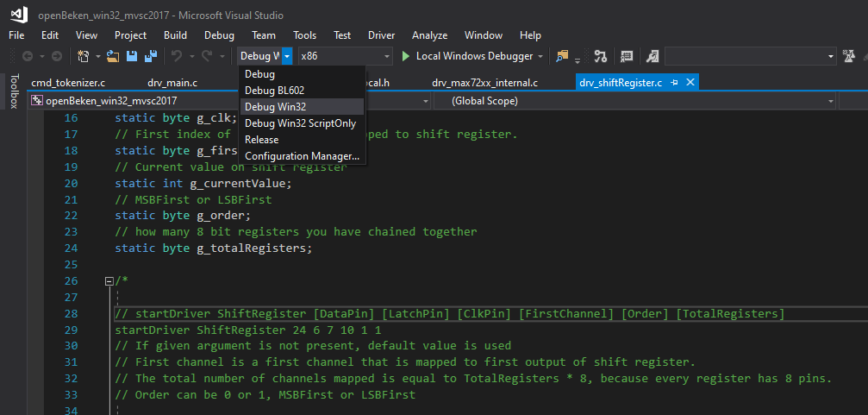
Task: Open the Undo history dropdown arrow
Action: pos(192,56)
